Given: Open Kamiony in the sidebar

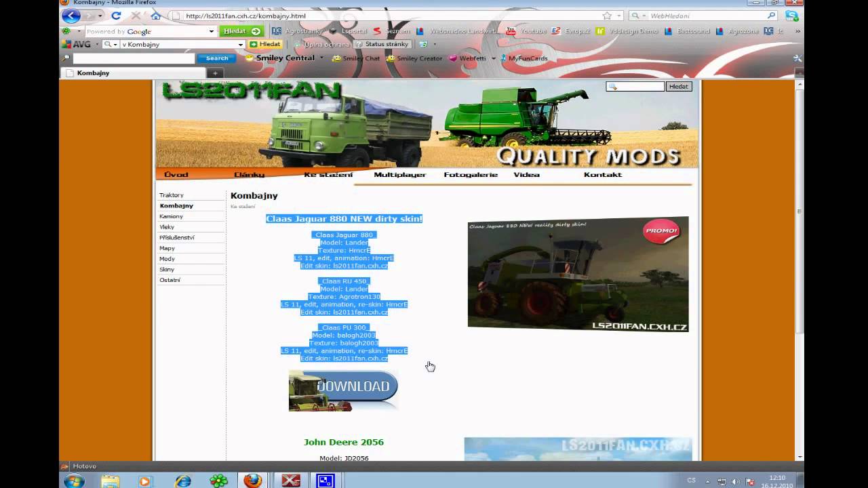Looking at the screenshot, I should click(x=172, y=216).
